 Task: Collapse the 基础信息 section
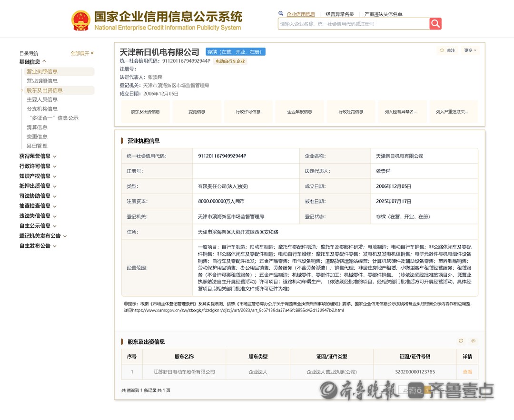point(32,61)
